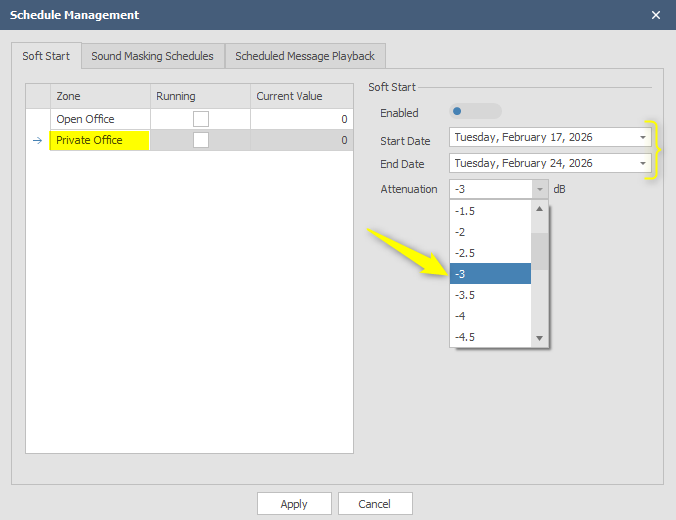
Task: Click the Apply button
Action: pyautogui.click(x=294, y=504)
